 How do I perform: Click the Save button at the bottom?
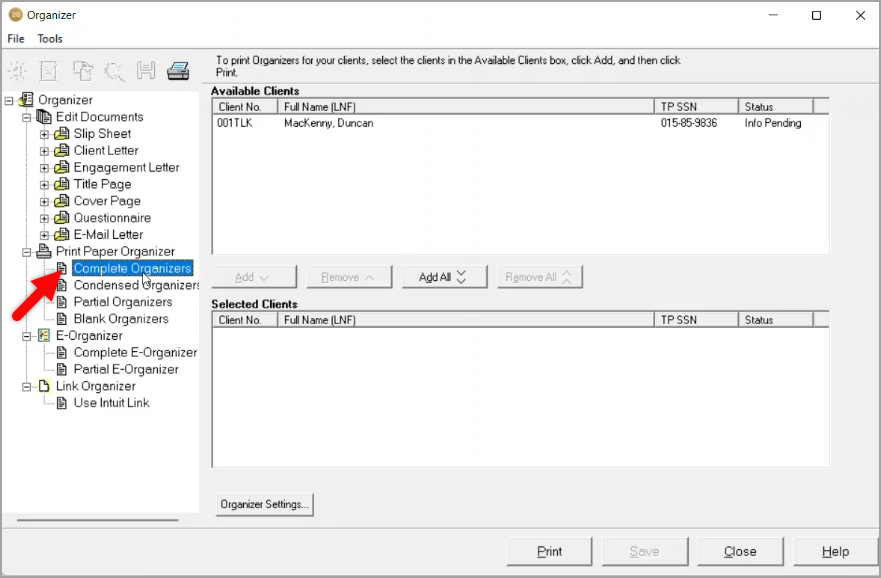pyautogui.click(x=645, y=552)
